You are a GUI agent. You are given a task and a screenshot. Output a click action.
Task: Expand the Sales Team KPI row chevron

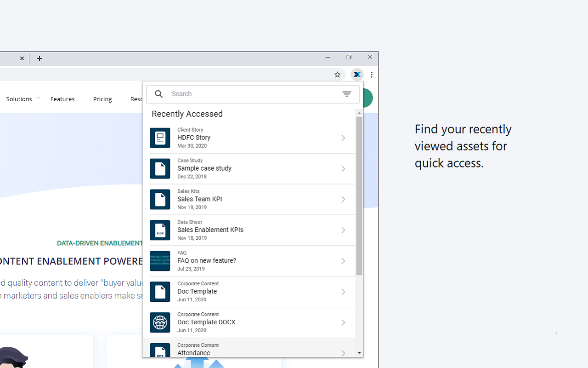(x=343, y=200)
